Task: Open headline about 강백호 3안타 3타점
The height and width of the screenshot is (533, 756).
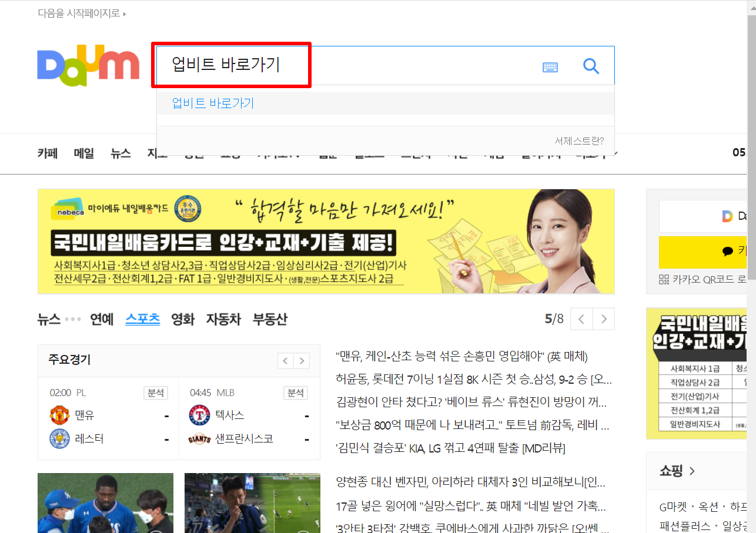Action: click(x=473, y=528)
